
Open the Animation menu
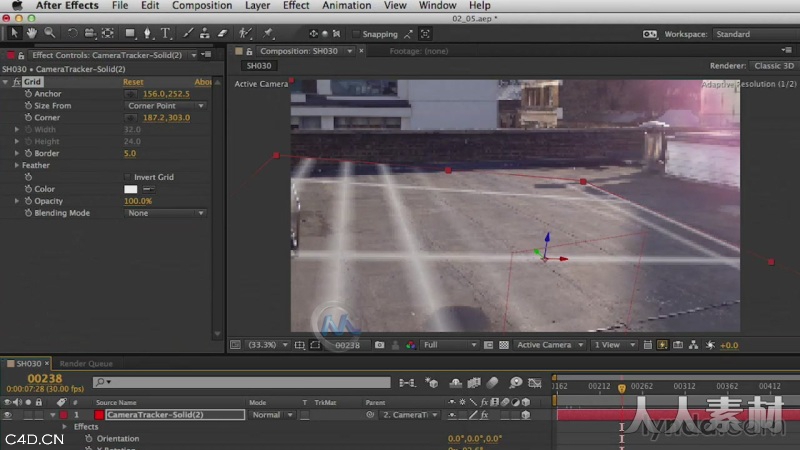[x=346, y=6]
